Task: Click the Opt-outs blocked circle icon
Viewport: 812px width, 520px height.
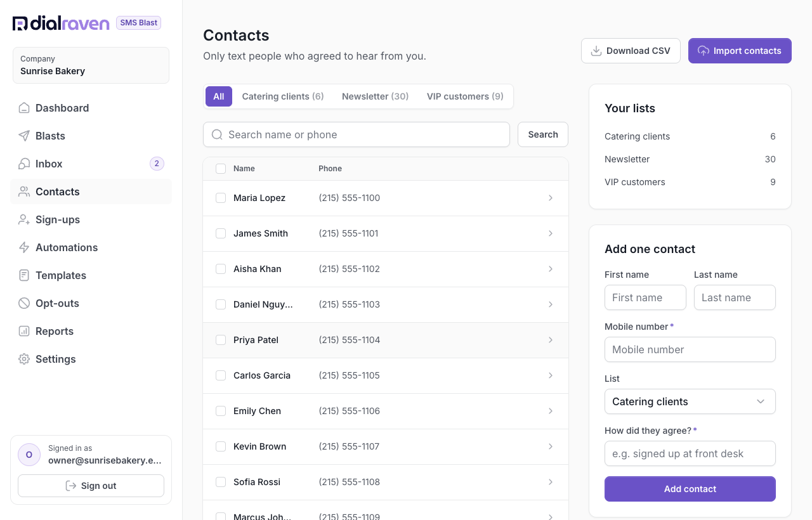Action: coord(24,303)
